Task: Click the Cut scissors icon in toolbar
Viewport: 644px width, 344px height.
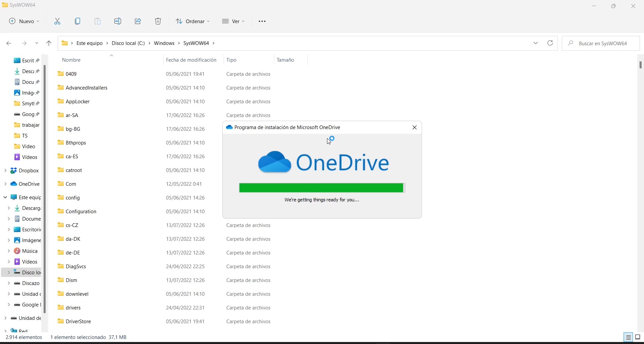Action: point(57,21)
